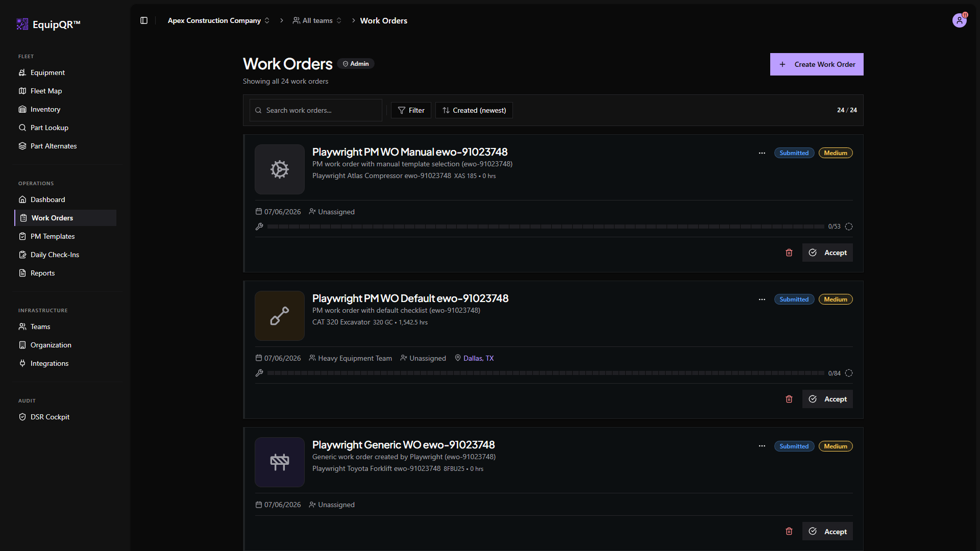Open Daily Check-Ins page

click(x=65, y=255)
